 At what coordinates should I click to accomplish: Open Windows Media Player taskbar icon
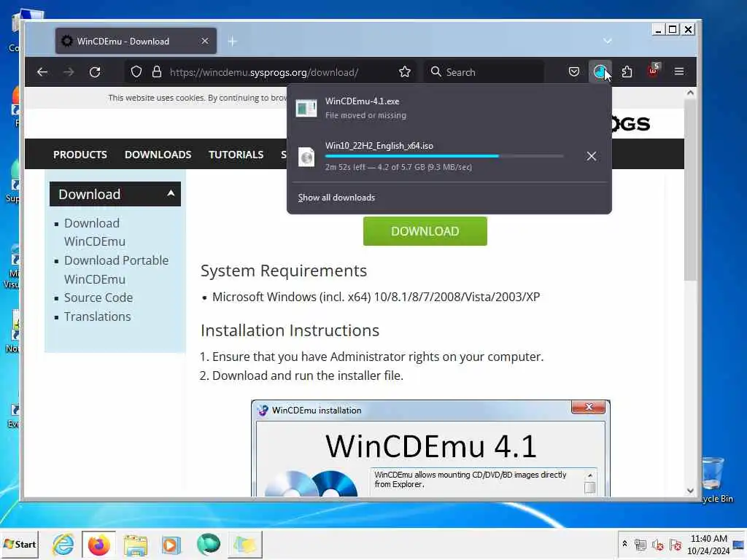[x=171, y=545]
